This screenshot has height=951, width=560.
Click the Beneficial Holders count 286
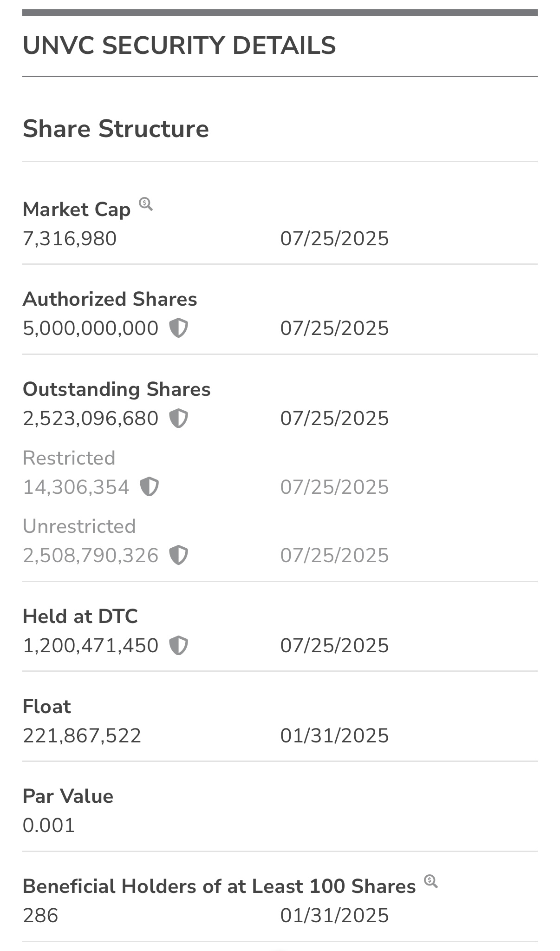pyautogui.click(x=40, y=916)
